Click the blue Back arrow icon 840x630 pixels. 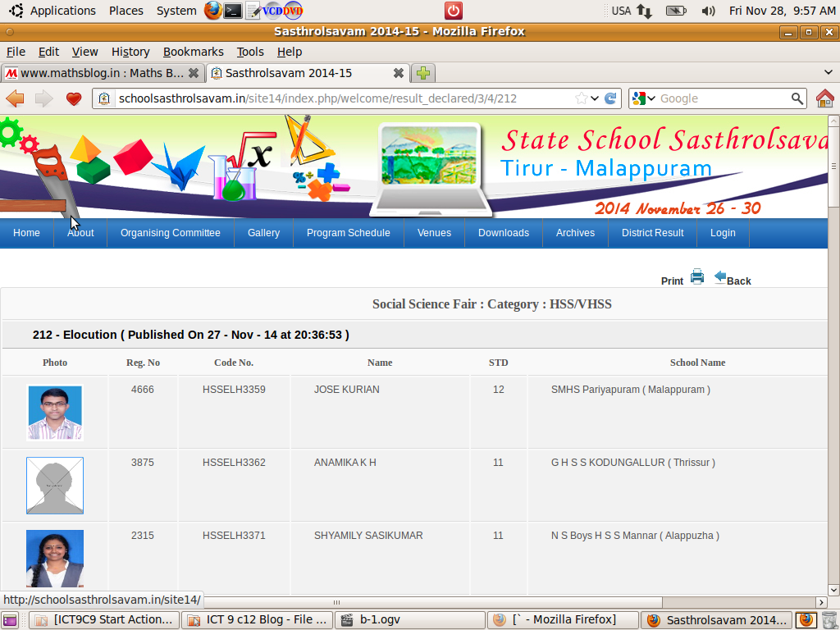coord(720,277)
